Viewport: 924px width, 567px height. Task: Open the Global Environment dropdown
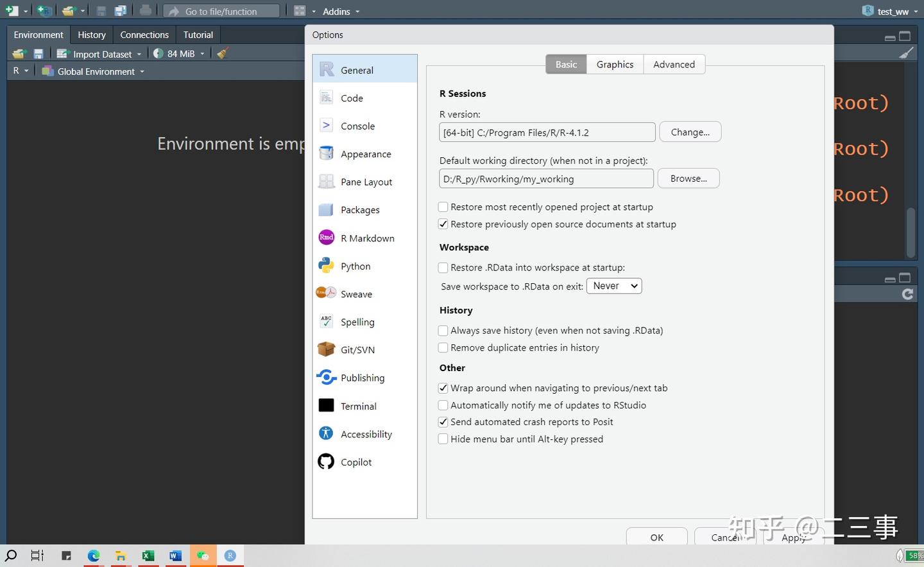93,71
